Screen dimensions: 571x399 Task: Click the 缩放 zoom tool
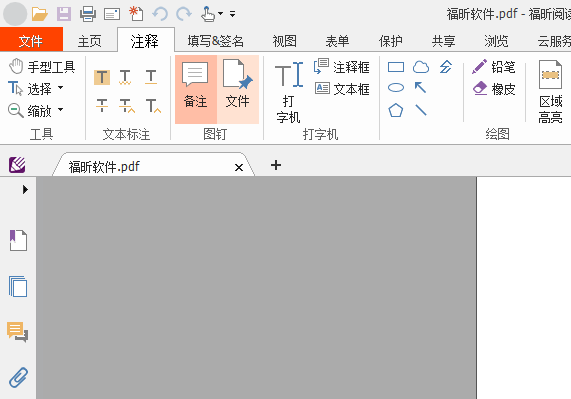click(31, 110)
